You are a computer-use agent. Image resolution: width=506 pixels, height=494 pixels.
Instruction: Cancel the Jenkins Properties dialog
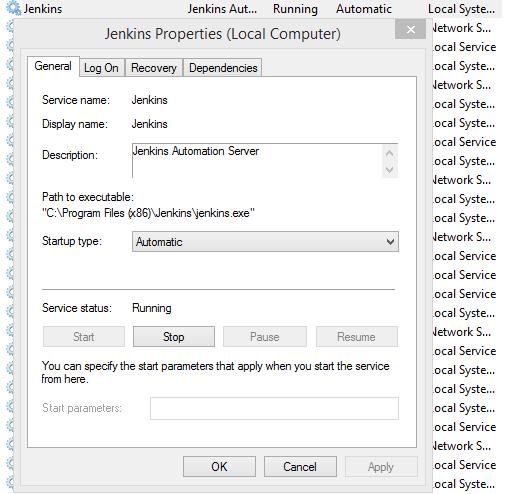coord(300,467)
